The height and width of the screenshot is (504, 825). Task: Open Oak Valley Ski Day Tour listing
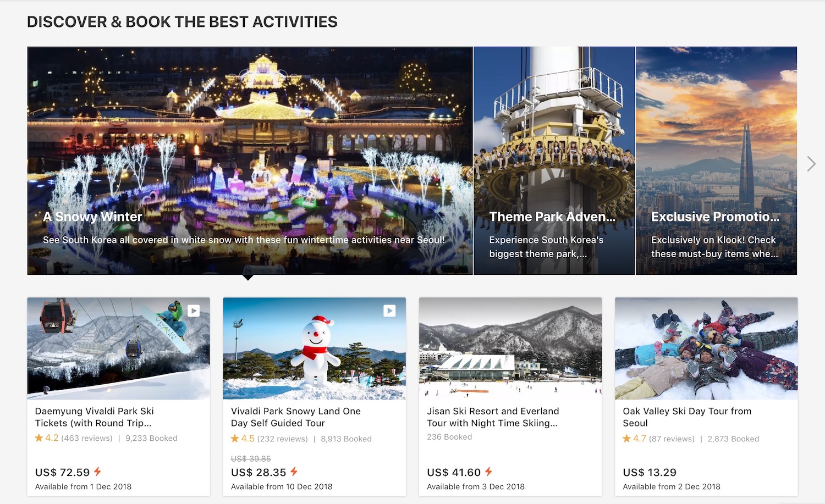tap(687, 417)
